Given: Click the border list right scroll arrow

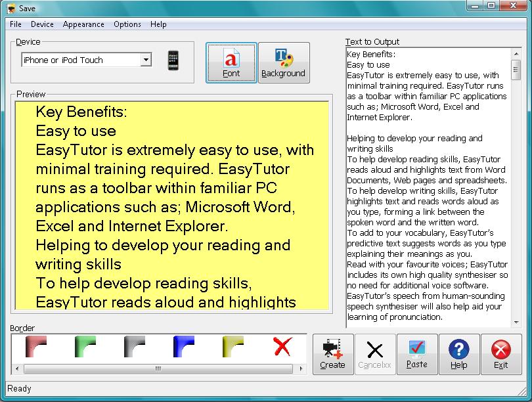Looking at the screenshot, I should coord(301,368).
